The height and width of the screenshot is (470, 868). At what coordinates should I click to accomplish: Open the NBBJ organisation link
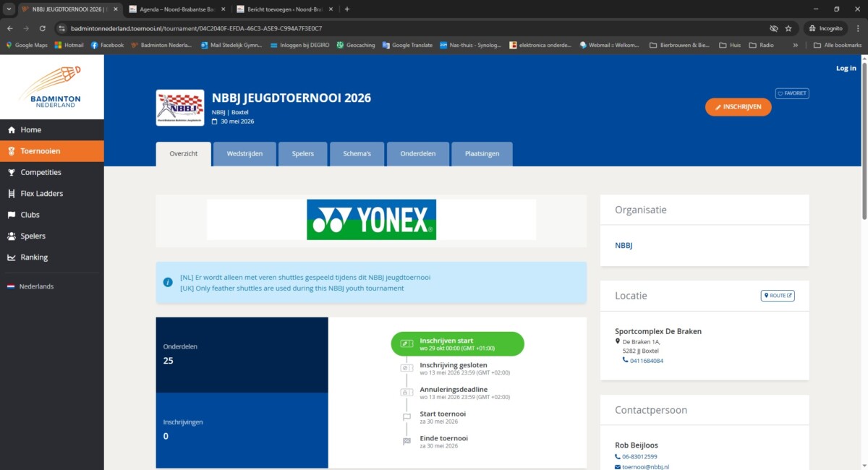(624, 246)
